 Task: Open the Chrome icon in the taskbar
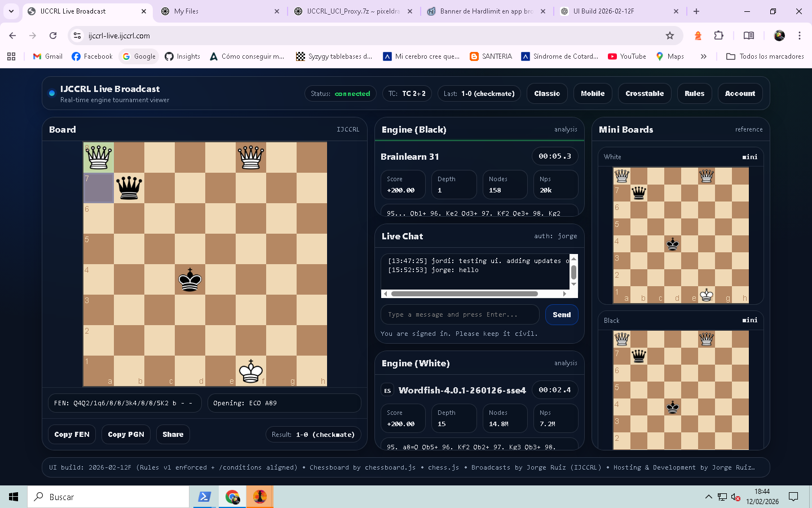click(232, 497)
